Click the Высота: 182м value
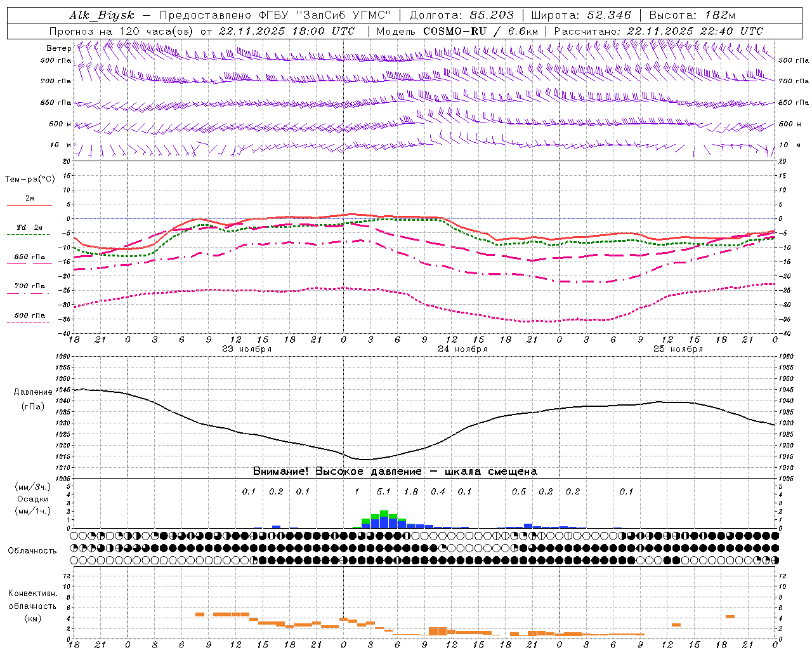Viewport: 812px width, 650px height. click(692, 15)
